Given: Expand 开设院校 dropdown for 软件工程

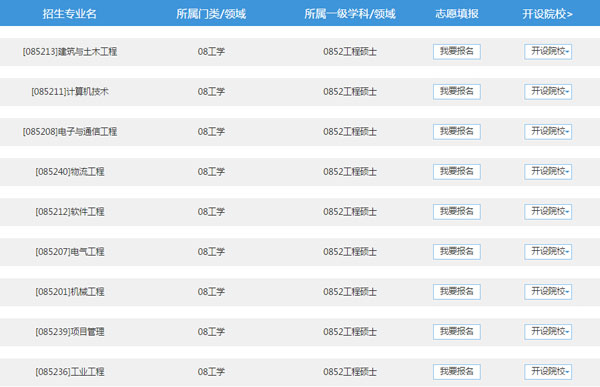Looking at the screenshot, I should (548, 212).
